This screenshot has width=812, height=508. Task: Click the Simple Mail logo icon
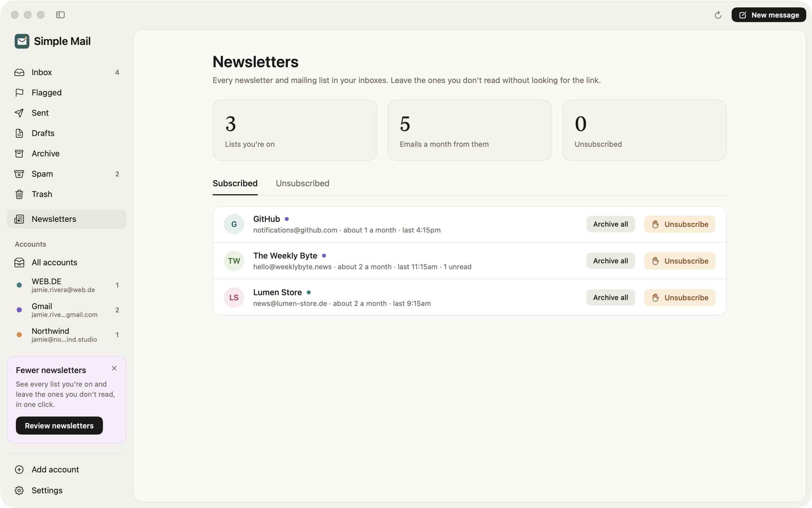(22, 41)
